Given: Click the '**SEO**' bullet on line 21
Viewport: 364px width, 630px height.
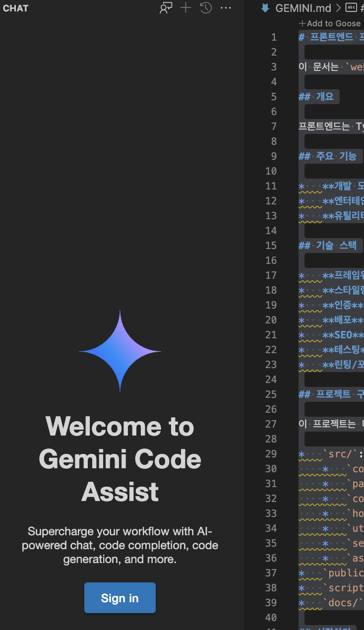Looking at the screenshot, I should [343, 335].
